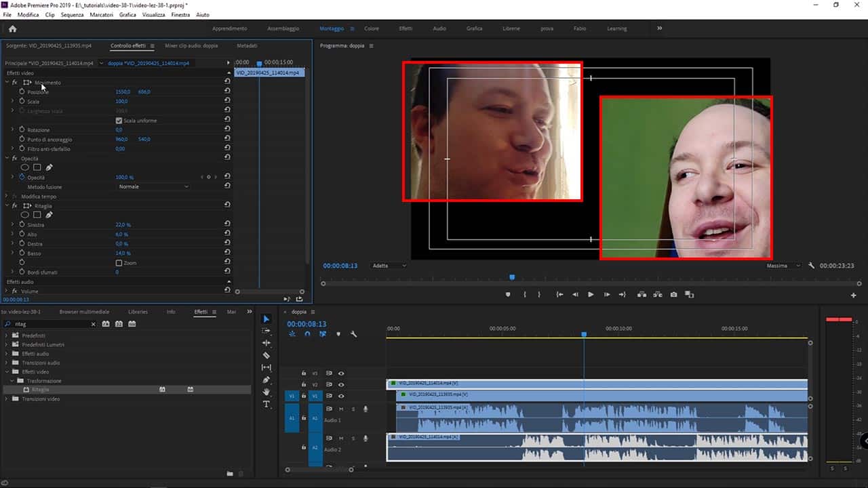Open the Metodo fusione dropdown
The image size is (868, 488).
153,186
